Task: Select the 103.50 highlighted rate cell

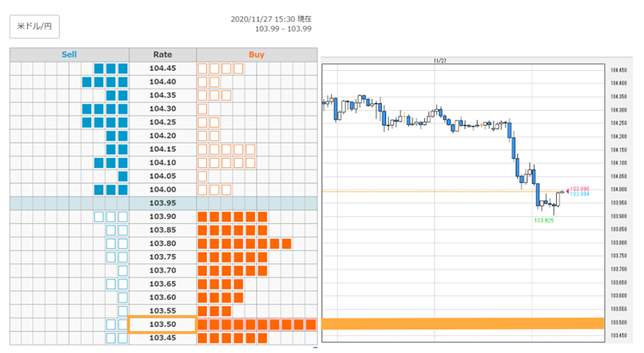Action: point(162,324)
